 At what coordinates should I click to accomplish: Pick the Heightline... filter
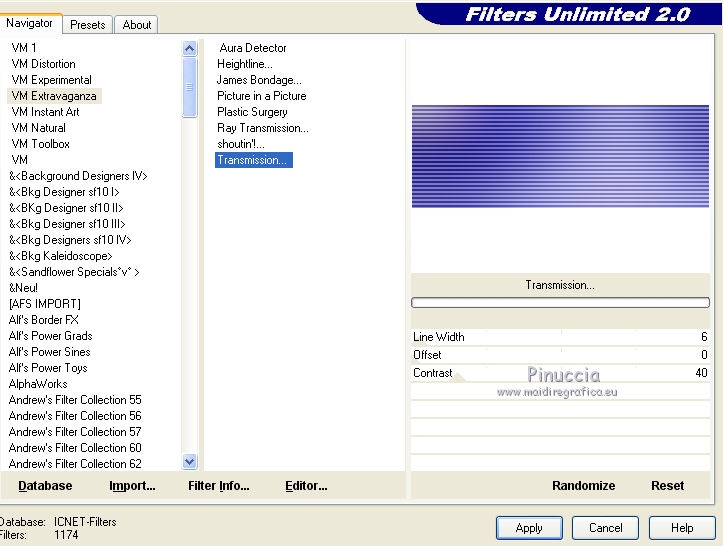pyautogui.click(x=244, y=64)
